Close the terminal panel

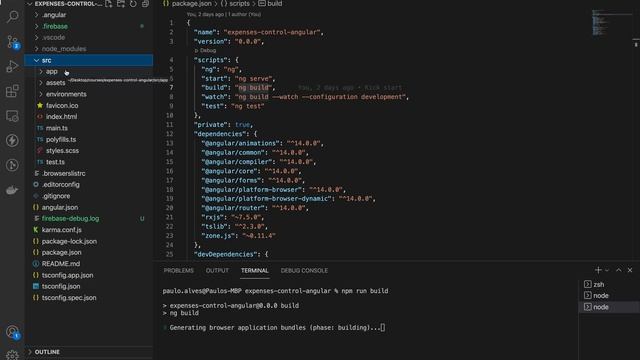630,270
